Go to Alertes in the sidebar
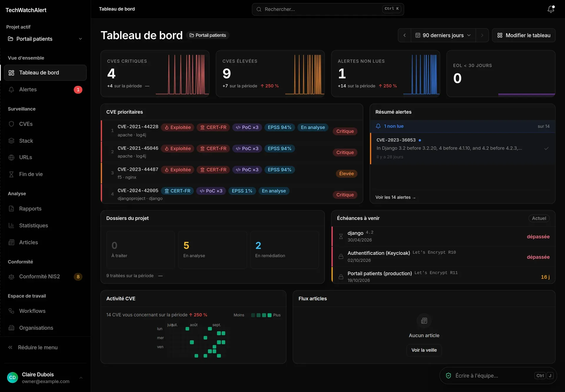This screenshot has width=565, height=392. click(45, 89)
